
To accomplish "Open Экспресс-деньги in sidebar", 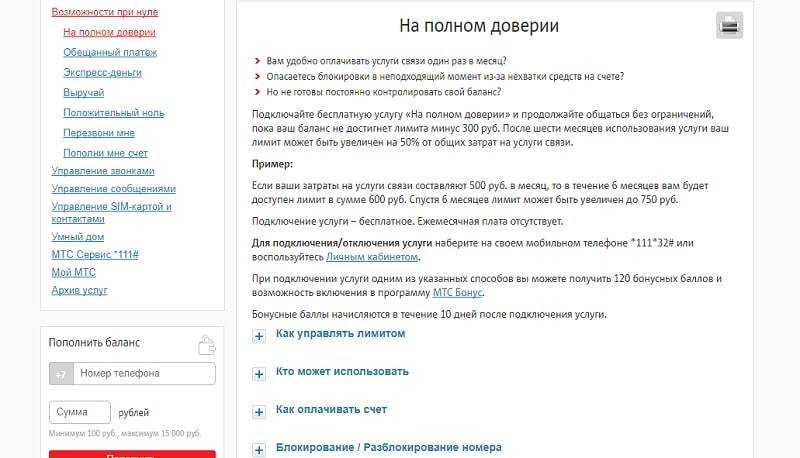I will (x=103, y=72).
